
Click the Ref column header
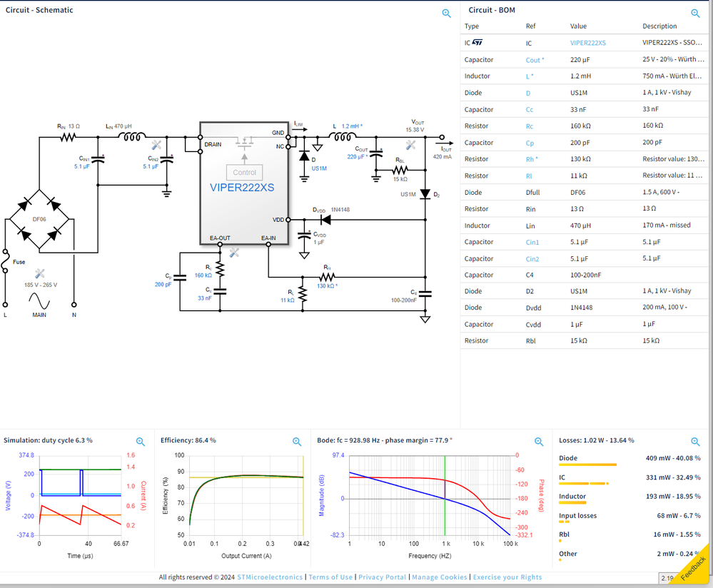tap(531, 26)
